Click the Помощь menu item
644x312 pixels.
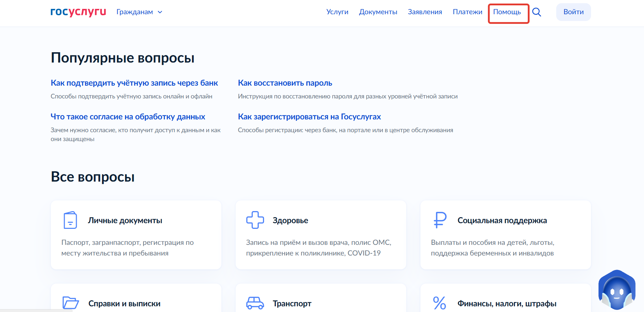(x=507, y=12)
